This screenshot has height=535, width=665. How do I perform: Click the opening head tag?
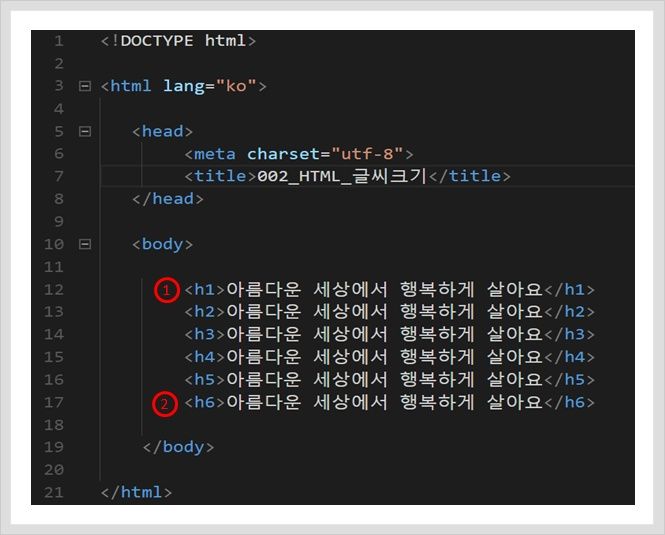click(162, 132)
